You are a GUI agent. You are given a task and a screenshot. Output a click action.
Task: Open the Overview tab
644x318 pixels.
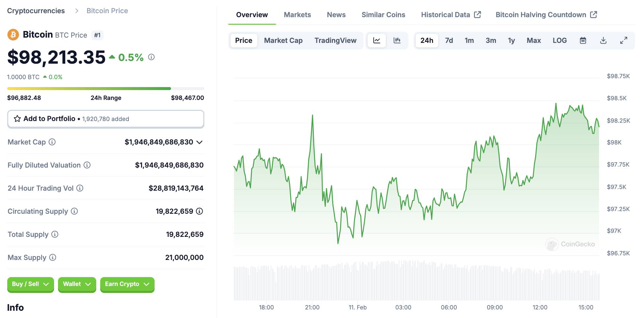click(252, 15)
